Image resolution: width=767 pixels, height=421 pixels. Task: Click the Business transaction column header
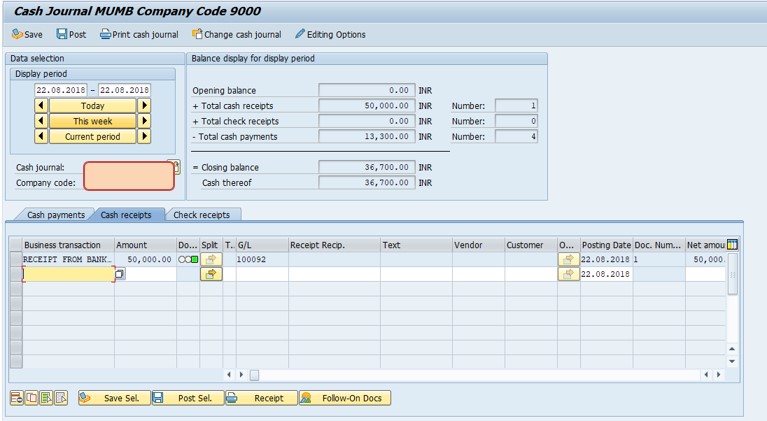(x=68, y=245)
